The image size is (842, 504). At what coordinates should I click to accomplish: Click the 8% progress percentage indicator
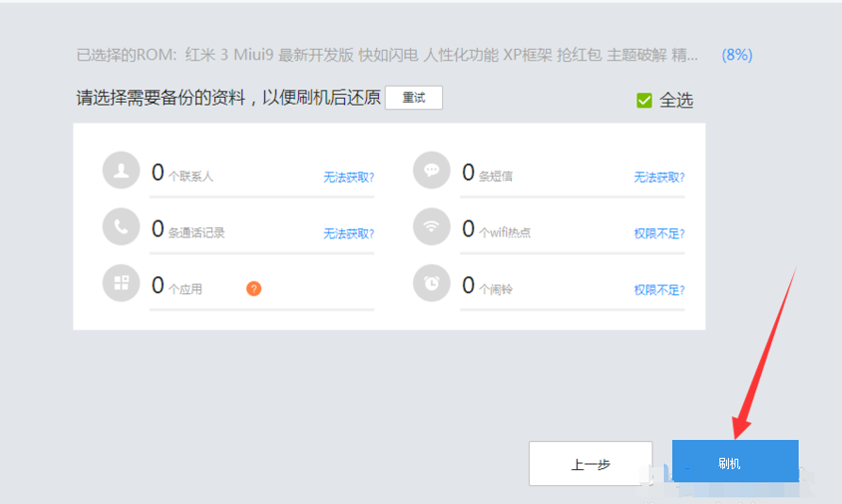736,55
